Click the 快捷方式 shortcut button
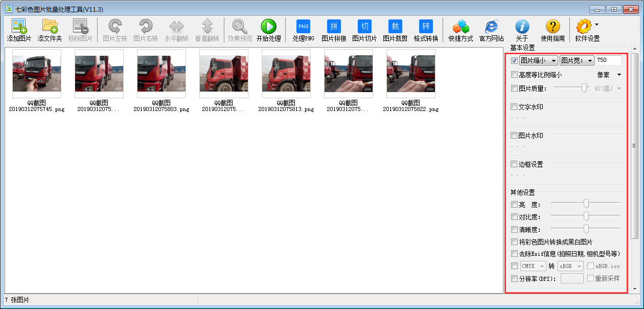 [x=461, y=27]
